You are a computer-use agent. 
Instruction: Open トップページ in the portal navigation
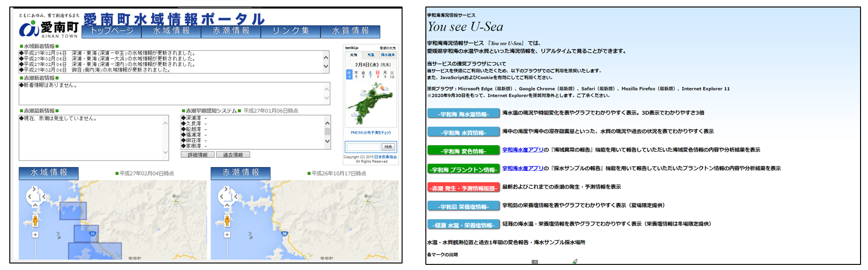112,31
